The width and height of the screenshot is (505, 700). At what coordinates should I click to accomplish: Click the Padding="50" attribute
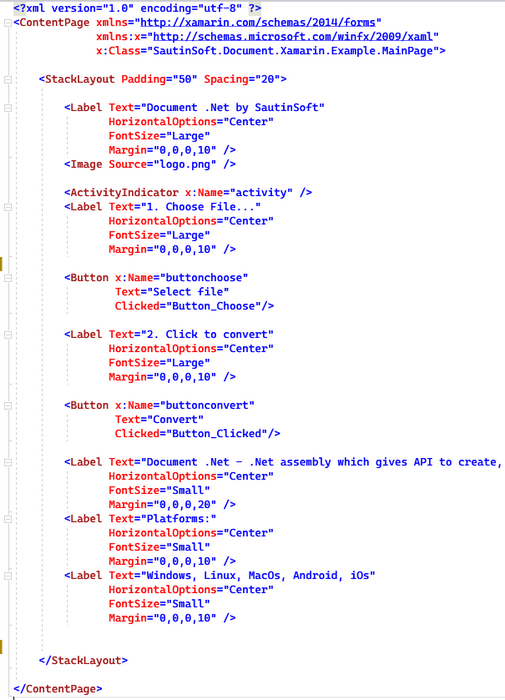coord(159,79)
